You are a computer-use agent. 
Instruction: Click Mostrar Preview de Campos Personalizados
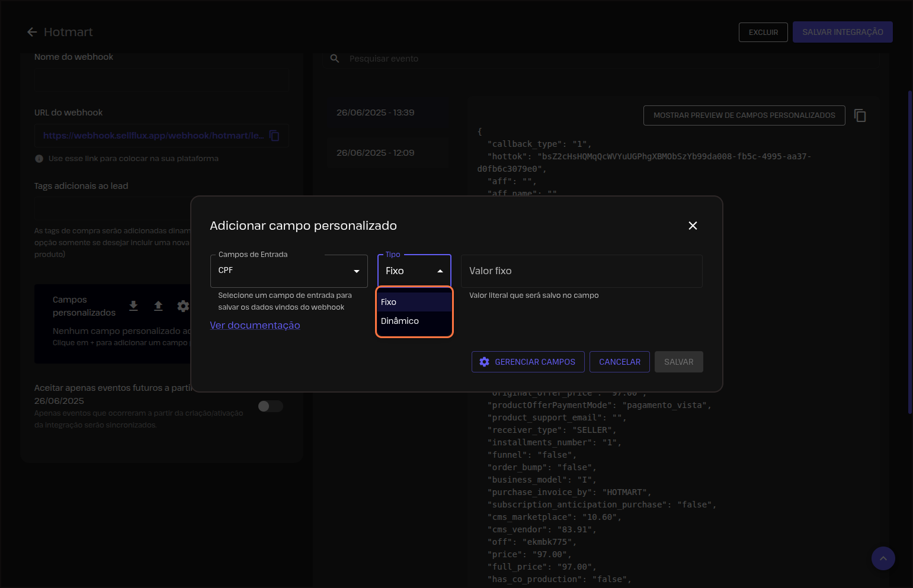pos(744,115)
